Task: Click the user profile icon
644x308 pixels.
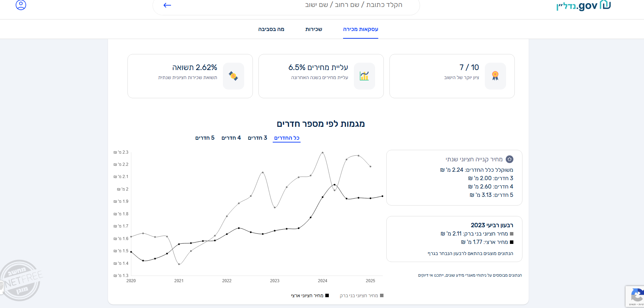Action: point(21,5)
